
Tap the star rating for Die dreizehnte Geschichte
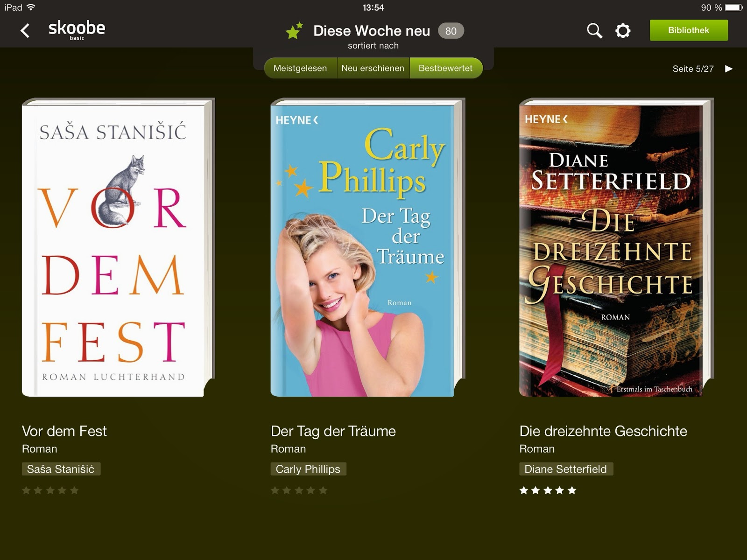pyautogui.click(x=548, y=490)
